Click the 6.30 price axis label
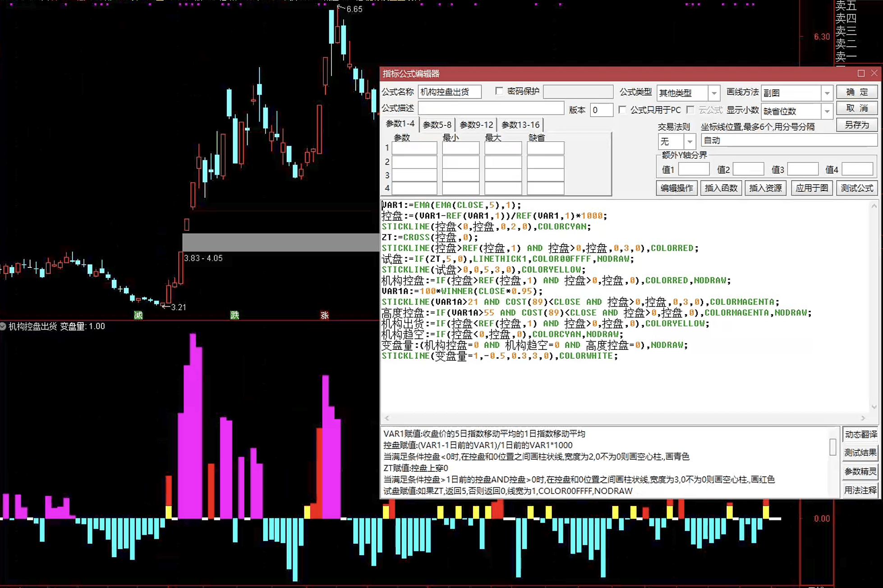Image resolution: width=883 pixels, height=588 pixels. [822, 37]
